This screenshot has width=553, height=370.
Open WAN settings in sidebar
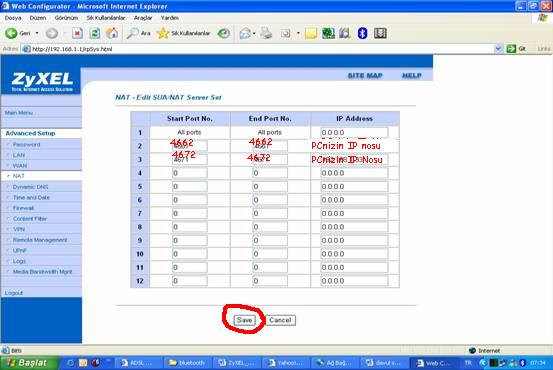[20, 165]
